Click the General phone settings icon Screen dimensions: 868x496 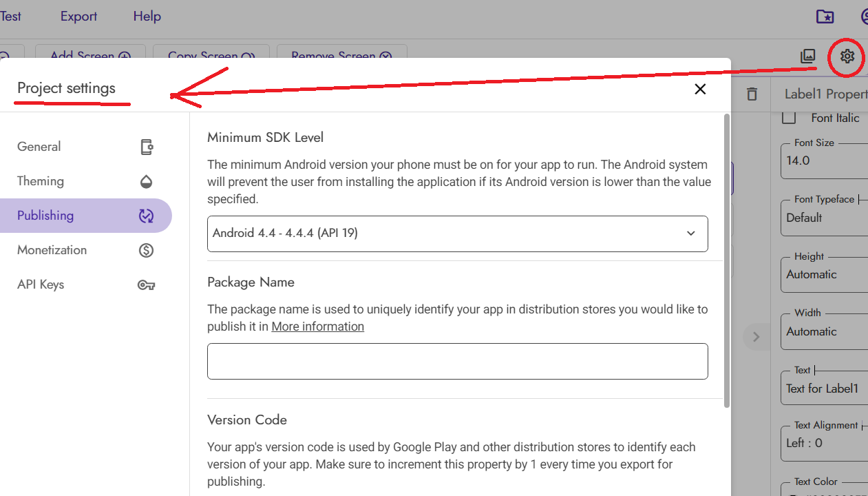pyautogui.click(x=147, y=147)
